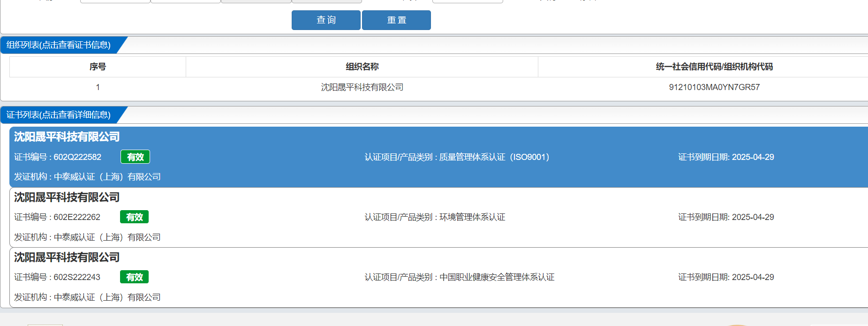Click issuing body line under 602E222262
The width and height of the screenshot is (868, 326).
pyautogui.click(x=87, y=237)
